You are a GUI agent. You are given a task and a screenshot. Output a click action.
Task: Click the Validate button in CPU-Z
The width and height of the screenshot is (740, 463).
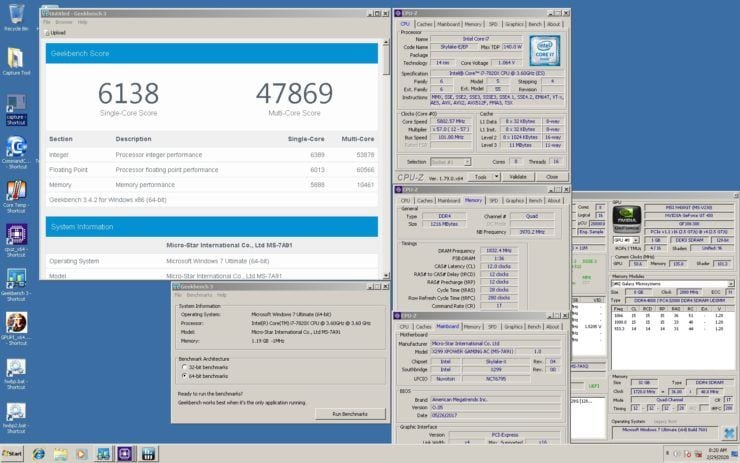[518, 177]
